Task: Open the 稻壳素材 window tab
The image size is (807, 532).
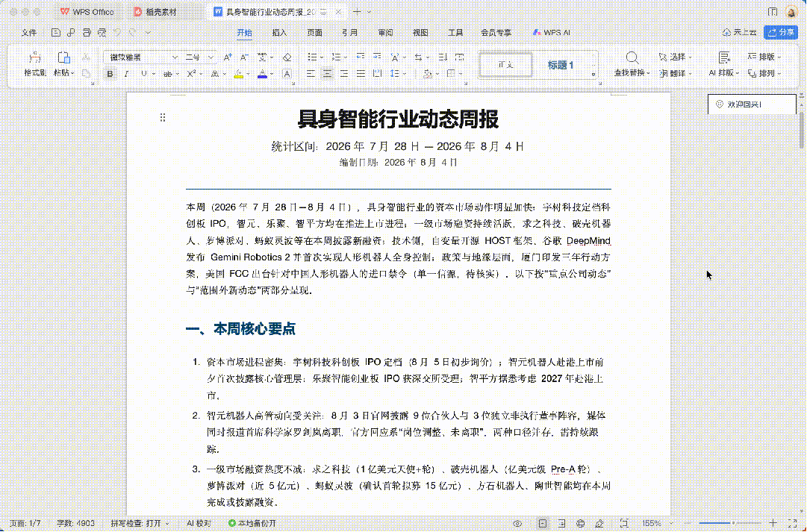Action: click(155, 11)
